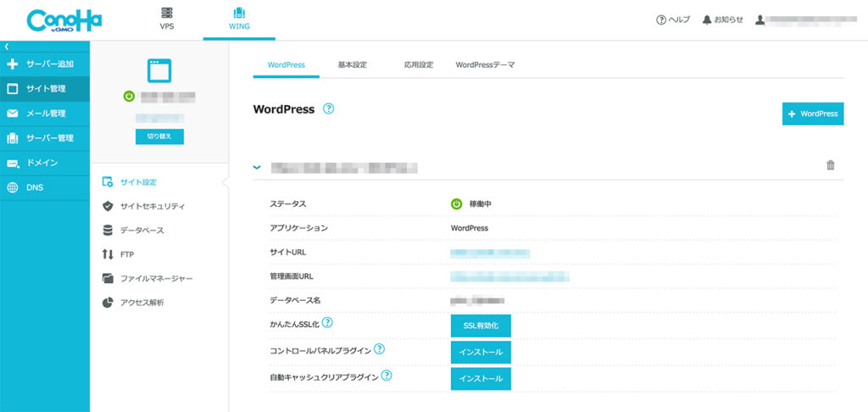Click the + WordPress add button
The width and height of the screenshot is (868, 412).
pyautogui.click(x=813, y=114)
